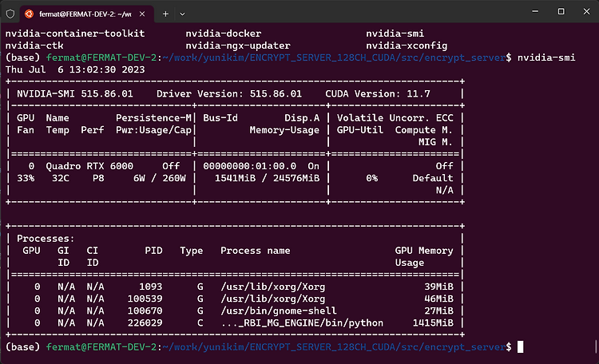Viewport: 599px width, 364px height.
Task: Click the /usr/bin/gnome-shell process name
Action: tap(279, 311)
